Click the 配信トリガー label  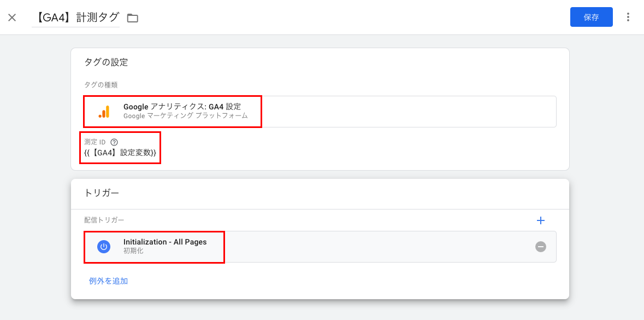(104, 220)
